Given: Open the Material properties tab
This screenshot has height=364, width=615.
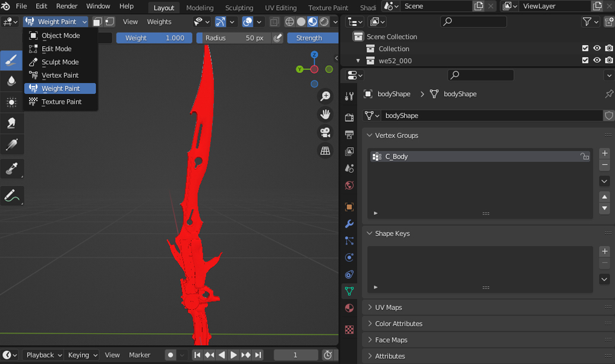Looking at the screenshot, I should 349,308.
